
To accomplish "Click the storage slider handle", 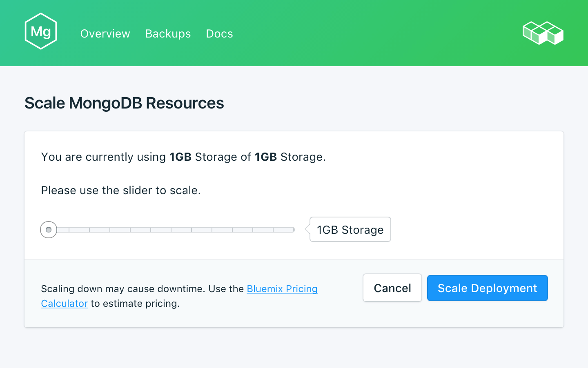I will pos(49,230).
